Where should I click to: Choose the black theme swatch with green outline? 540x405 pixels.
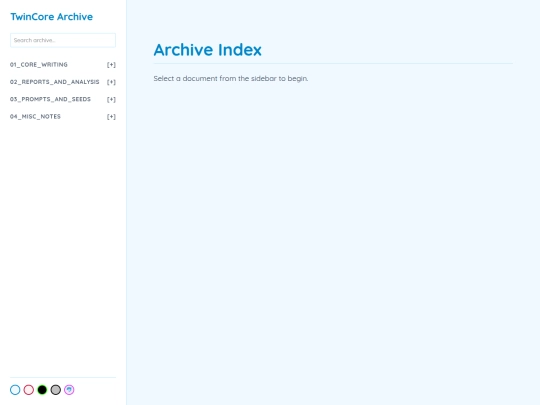pyautogui.click(x=42, y=390)
